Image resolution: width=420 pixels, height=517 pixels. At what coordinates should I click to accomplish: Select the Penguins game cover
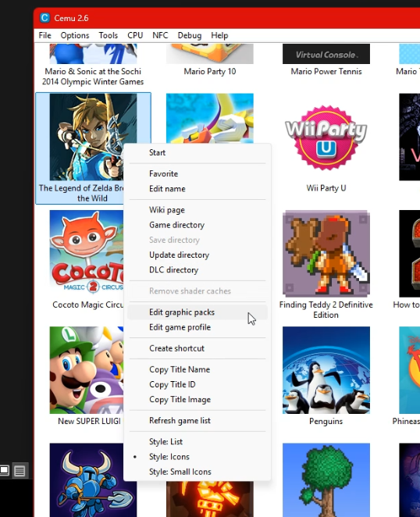[x=326, y=370]
